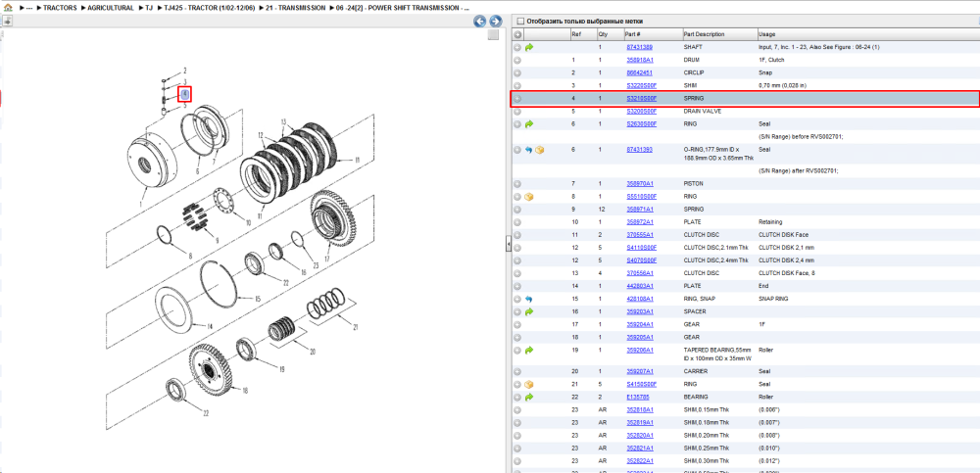
Task: Click the yellow box icon on the S4150S00F row
Action: coord(529,384)
